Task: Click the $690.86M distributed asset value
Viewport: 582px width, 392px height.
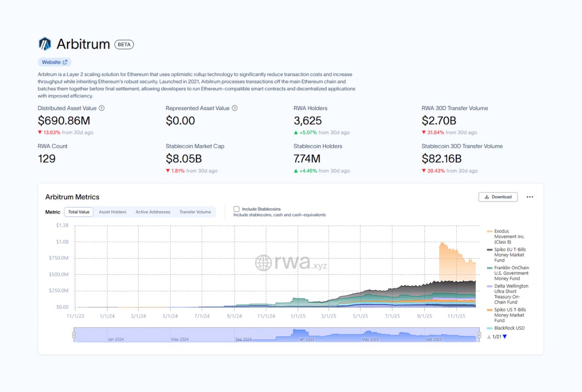Action: click(x=64, y=121)
